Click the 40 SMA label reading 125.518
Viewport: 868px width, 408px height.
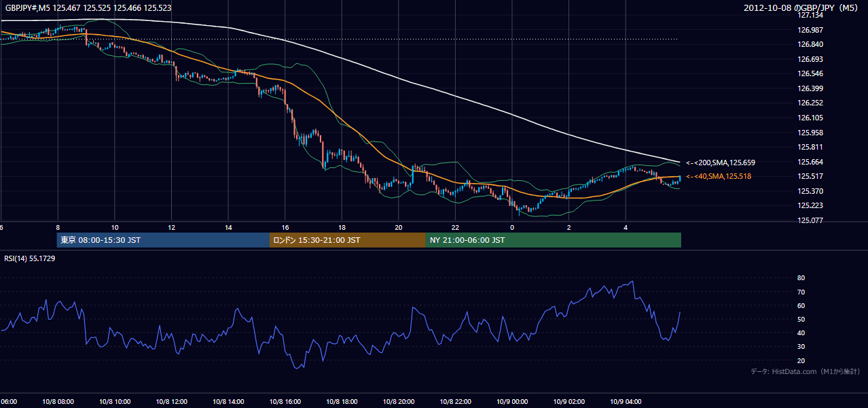(718, 176)
